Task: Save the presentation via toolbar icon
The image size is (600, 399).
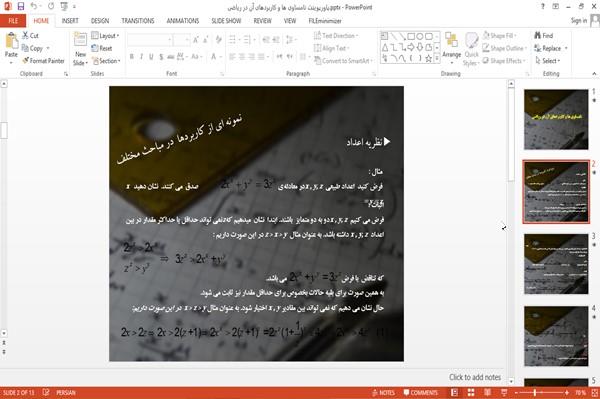Action: (21, 6)
